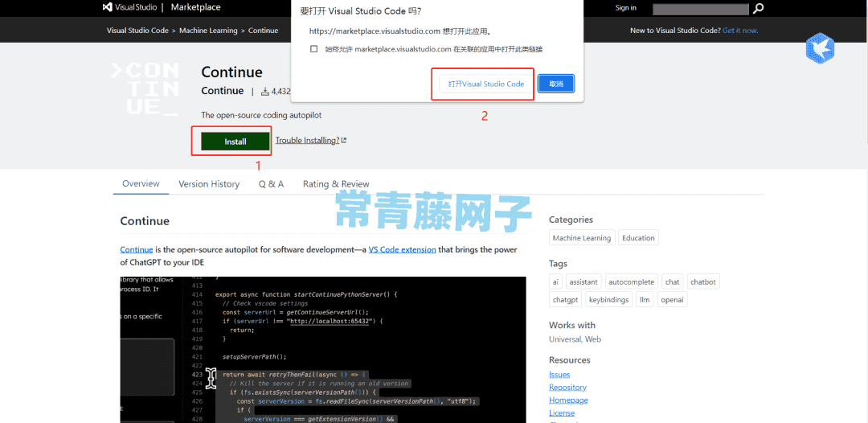The width and height of the screenshot is (868, 423).
Task: Open the Repository resource link
Action: (568, 388)
